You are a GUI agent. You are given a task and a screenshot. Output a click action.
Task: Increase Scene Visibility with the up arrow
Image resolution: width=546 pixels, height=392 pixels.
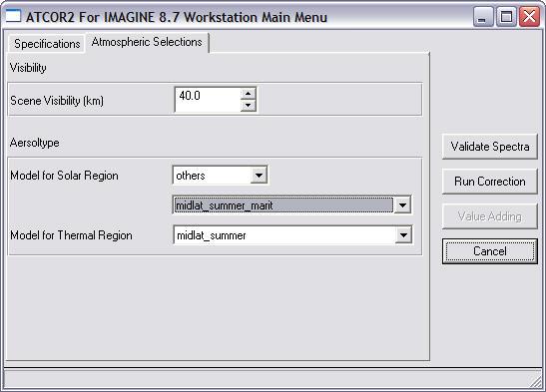click(248, 93)
